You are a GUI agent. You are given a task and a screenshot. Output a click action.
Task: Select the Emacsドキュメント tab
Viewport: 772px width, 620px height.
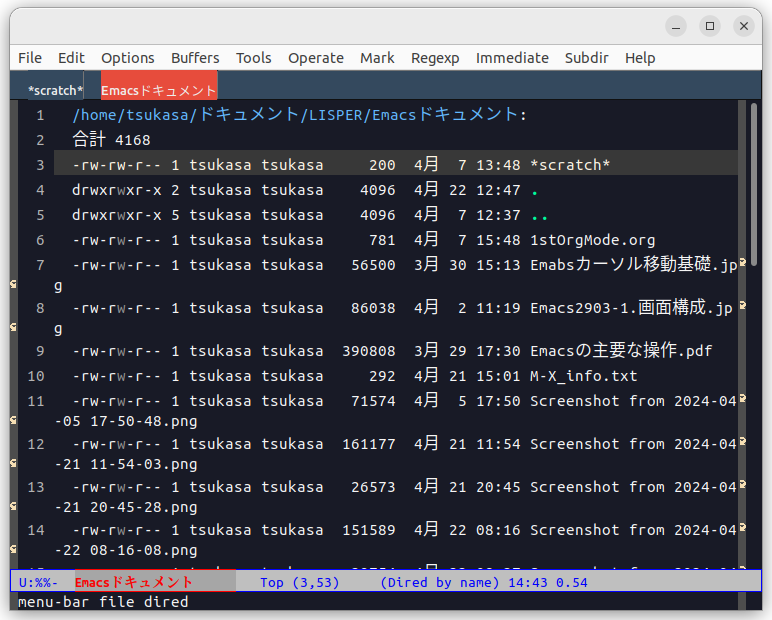point(159,85)
